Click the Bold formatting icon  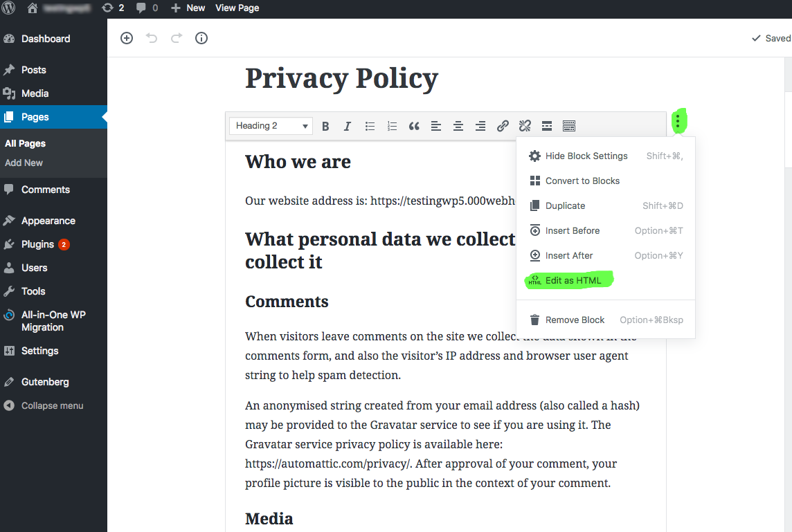tap(325, 126)
